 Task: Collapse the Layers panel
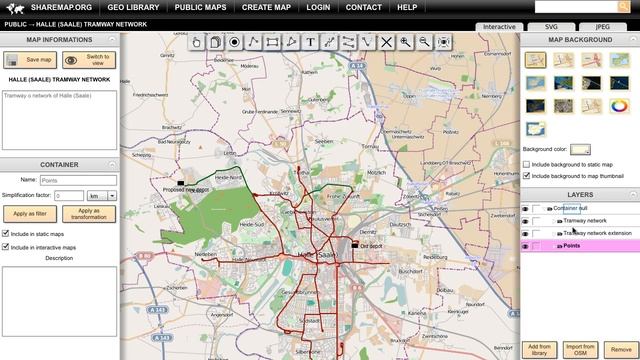633,194
